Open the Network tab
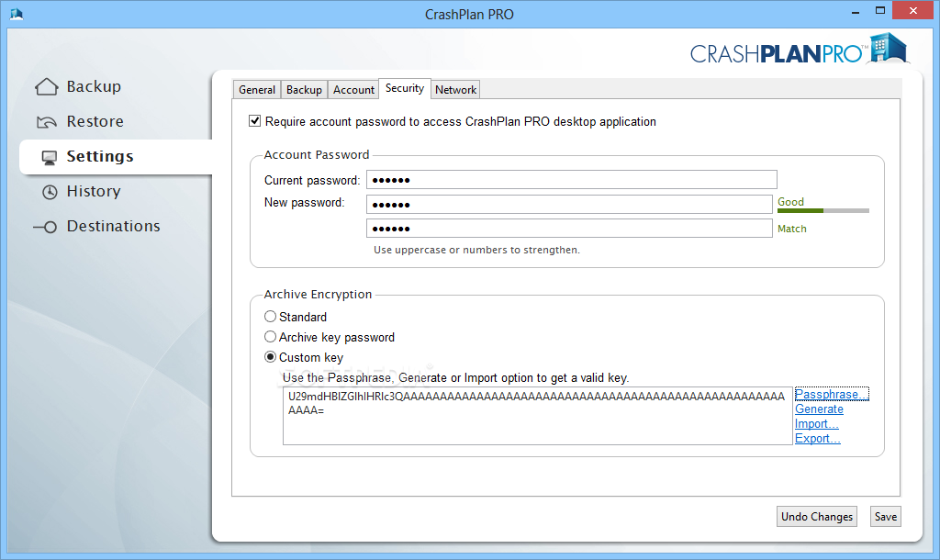This screenshot has height=560, width=940. (455, 89)
